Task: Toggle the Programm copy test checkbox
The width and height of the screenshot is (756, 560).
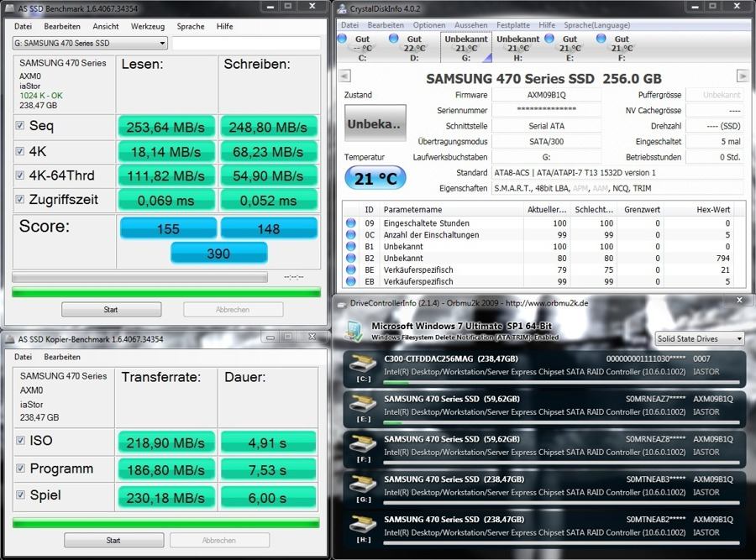Action: tap(20, 468)
